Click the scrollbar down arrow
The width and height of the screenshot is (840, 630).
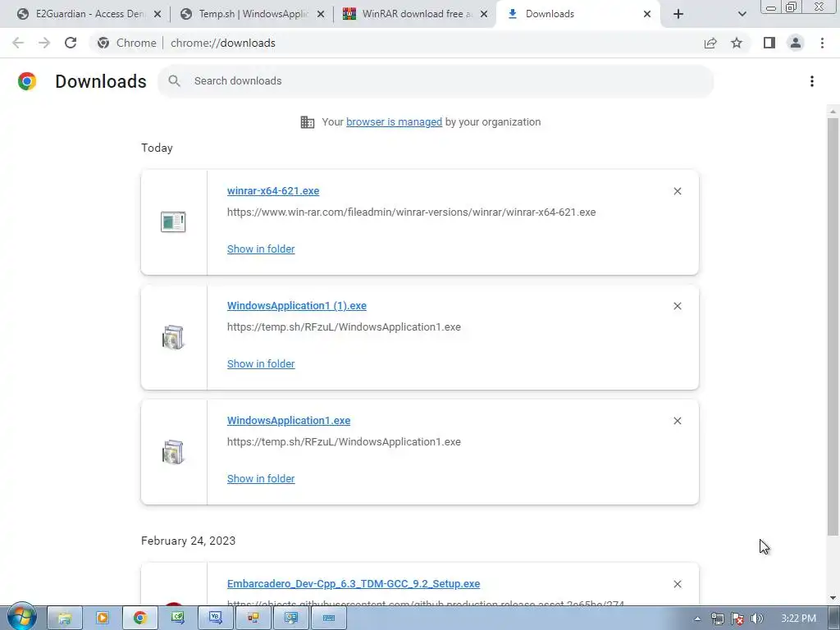833,598
